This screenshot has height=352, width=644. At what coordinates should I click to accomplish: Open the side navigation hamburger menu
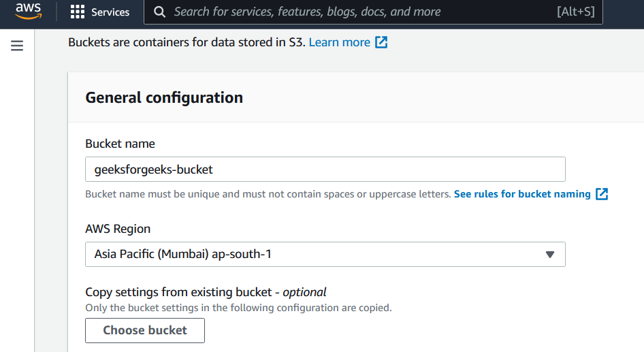[x=17, y=46]
